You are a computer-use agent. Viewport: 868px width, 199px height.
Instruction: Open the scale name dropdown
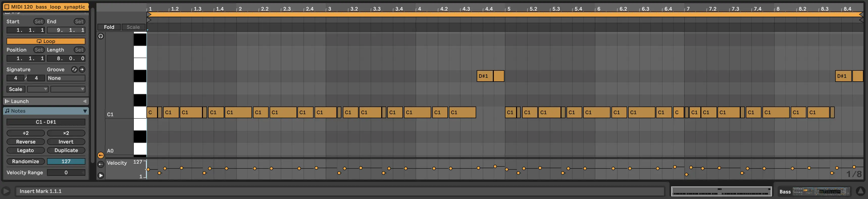68,89
